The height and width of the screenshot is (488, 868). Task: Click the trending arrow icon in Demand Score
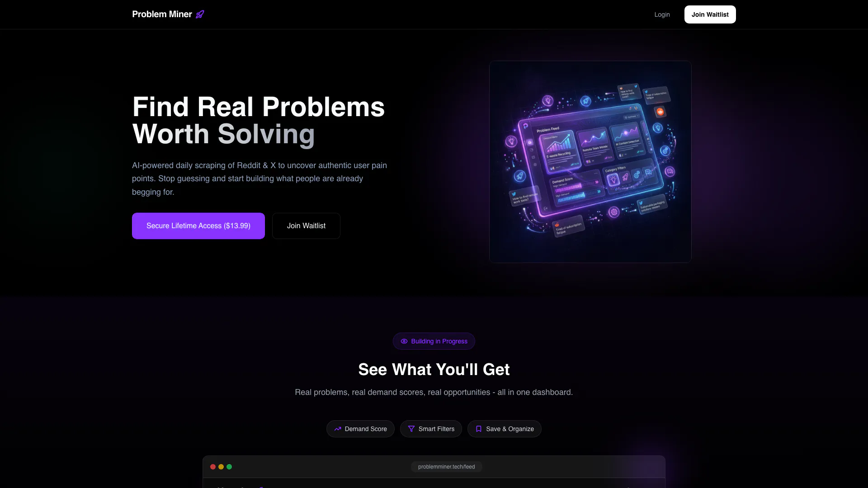tap(338, 429)
